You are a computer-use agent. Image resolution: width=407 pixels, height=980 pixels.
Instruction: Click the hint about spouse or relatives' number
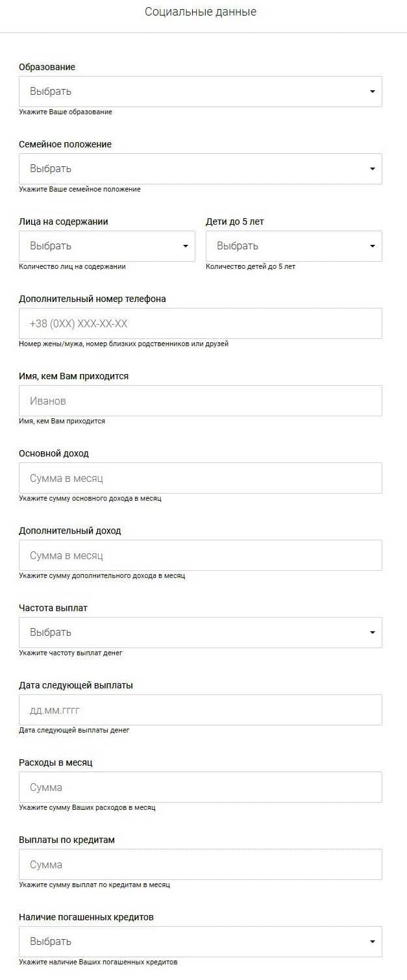[123, 344]
